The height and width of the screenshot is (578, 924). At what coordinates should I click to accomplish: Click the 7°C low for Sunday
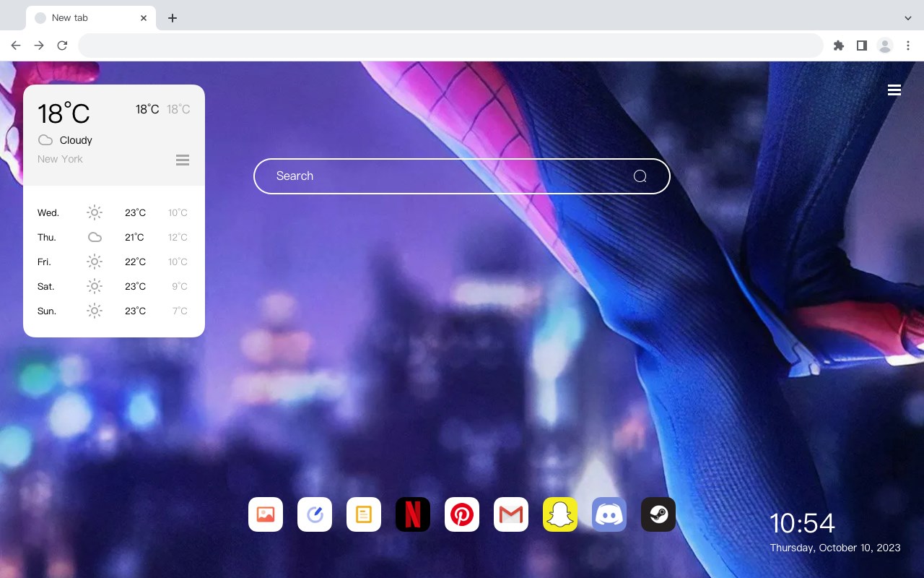click(x=180, y=311)
